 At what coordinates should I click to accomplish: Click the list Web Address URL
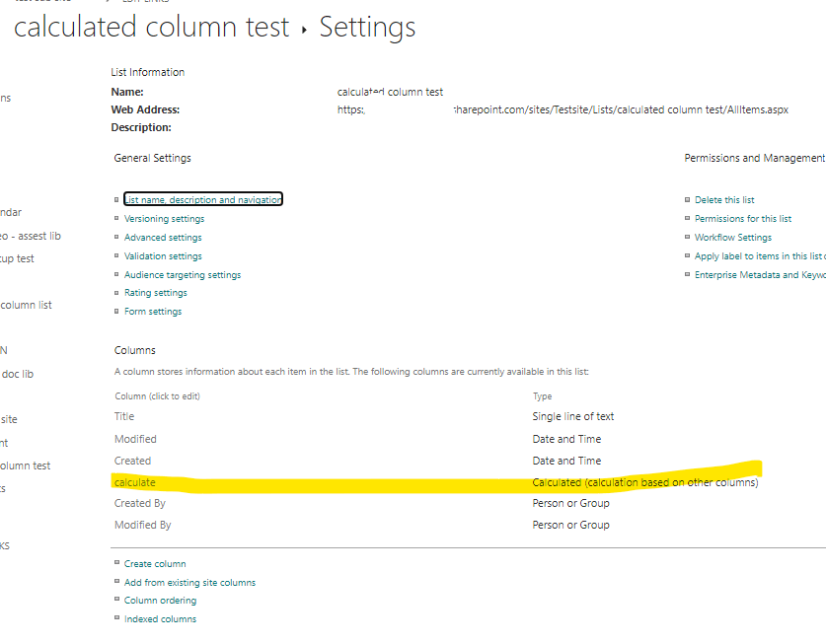point(563,109)
